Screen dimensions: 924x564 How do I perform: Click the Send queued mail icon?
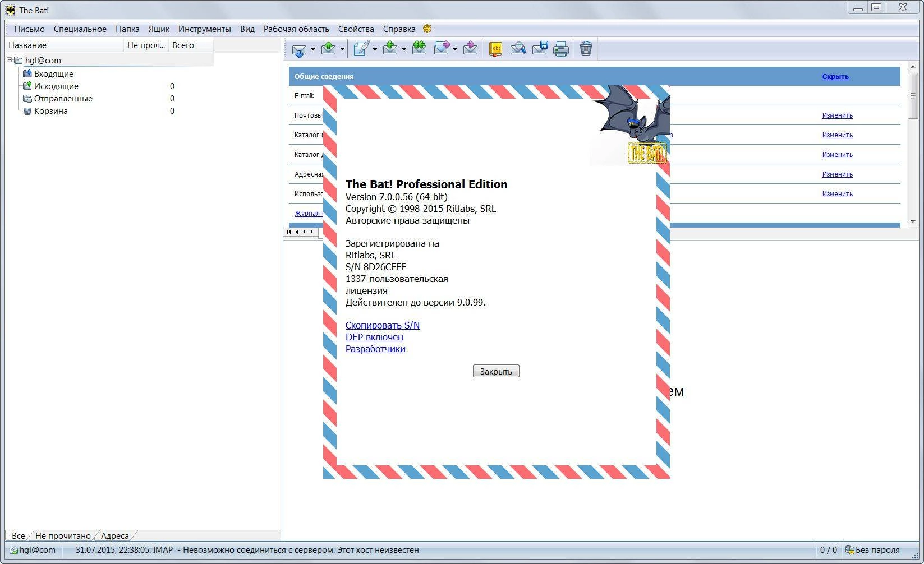[328, 49]
